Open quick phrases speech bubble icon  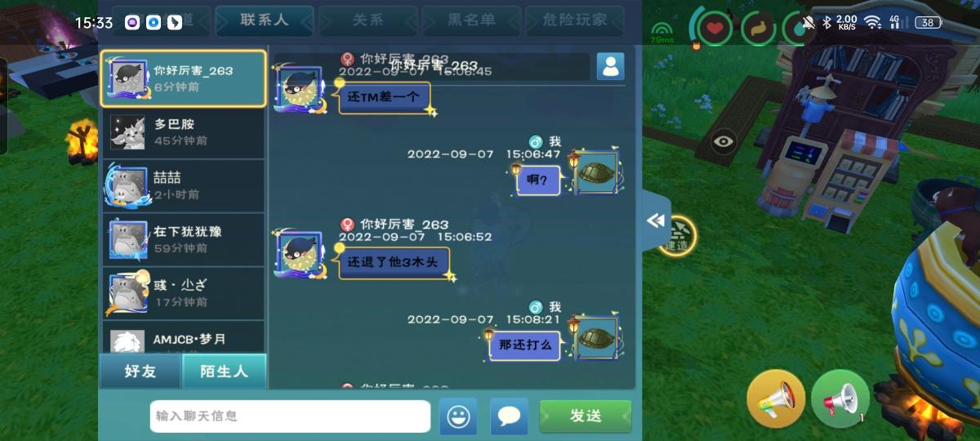tap(509, 416)
